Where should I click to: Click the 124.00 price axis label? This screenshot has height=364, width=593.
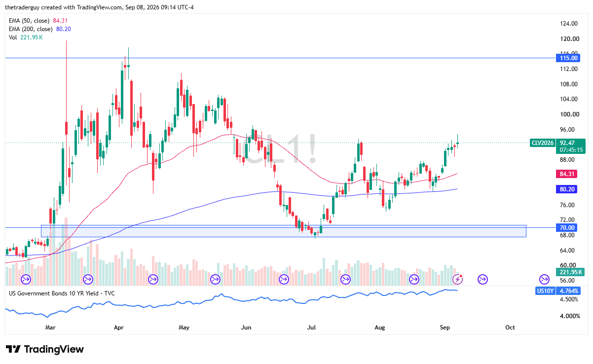568,24
